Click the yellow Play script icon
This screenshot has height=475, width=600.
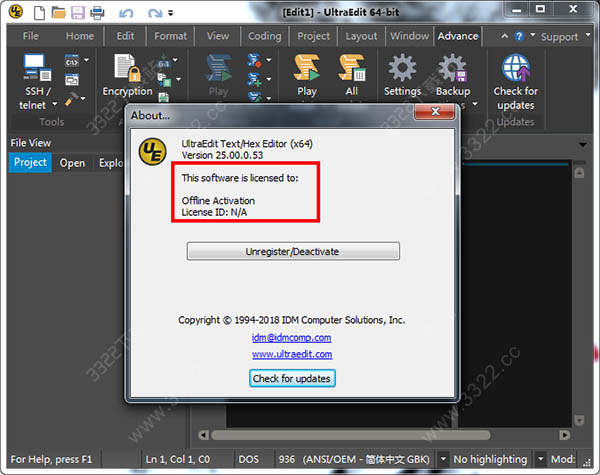point(307,67)
